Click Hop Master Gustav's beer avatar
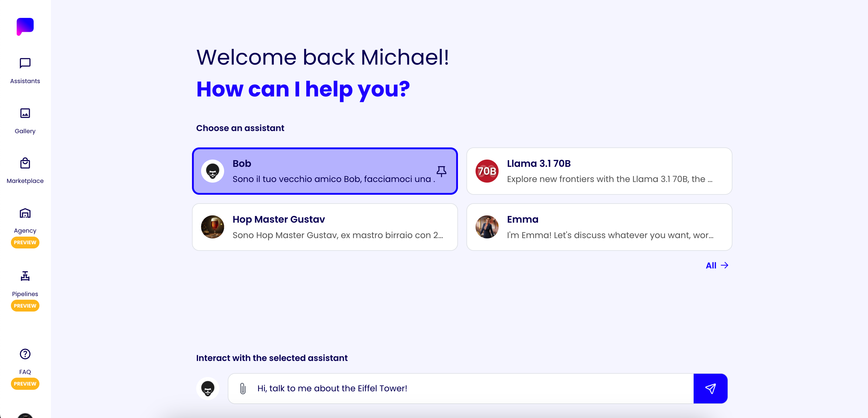Viewport: 868px width, 418px height. [x=212, y=227]
